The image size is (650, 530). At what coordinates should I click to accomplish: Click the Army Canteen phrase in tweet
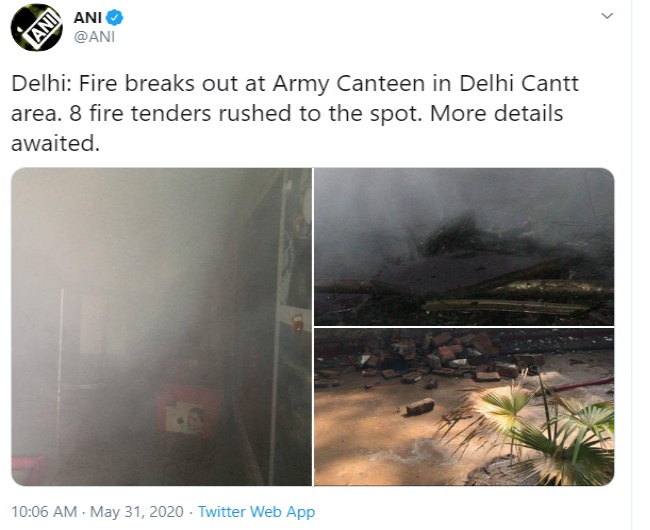pos(349,84)
